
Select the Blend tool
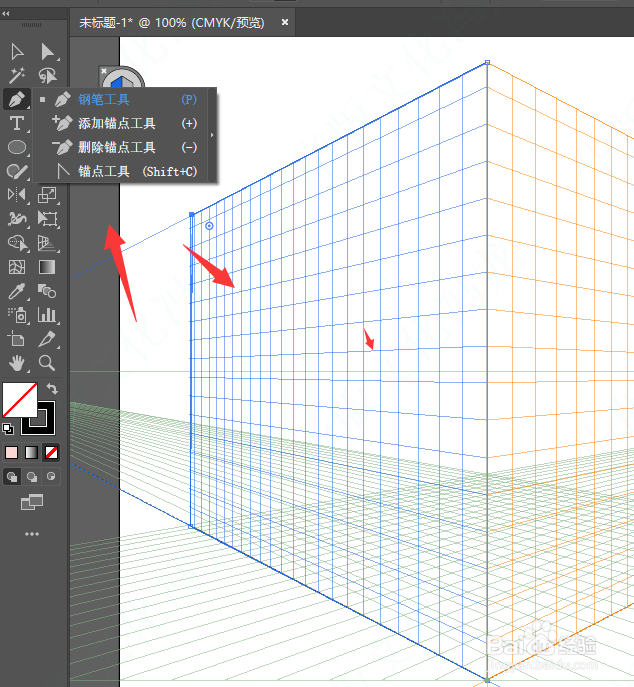pos(47,291)
